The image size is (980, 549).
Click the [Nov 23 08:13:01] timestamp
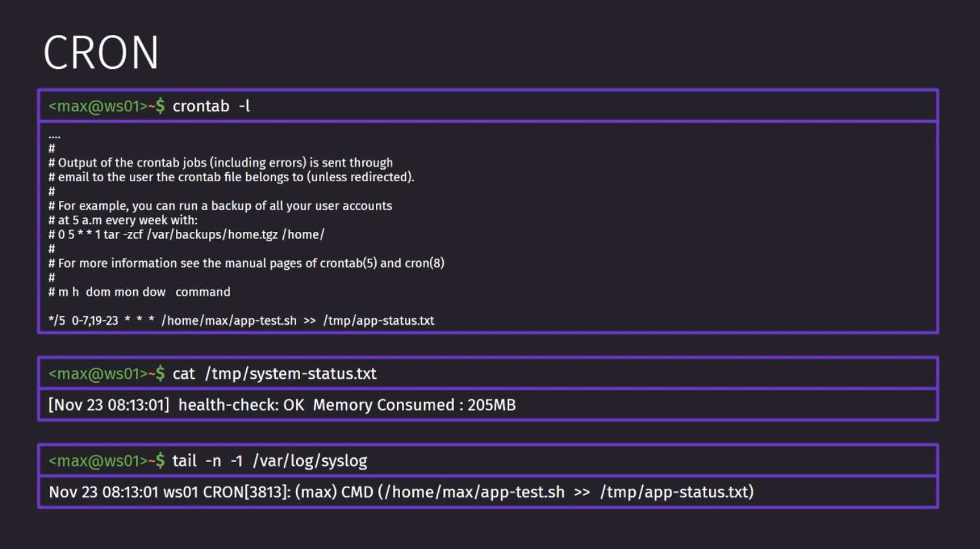click(x=109, y=405)
